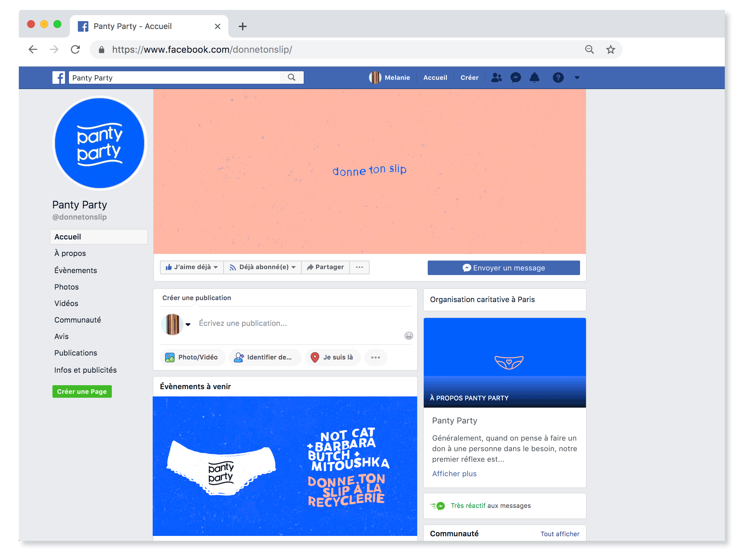Click the @donnetonslip handle

(79, 217)
